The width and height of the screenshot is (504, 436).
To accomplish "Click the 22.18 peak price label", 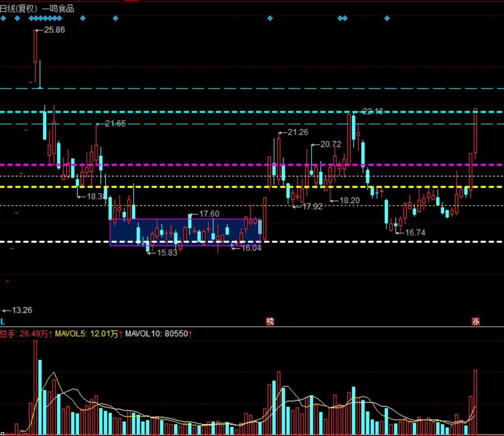I will (373, 112).
